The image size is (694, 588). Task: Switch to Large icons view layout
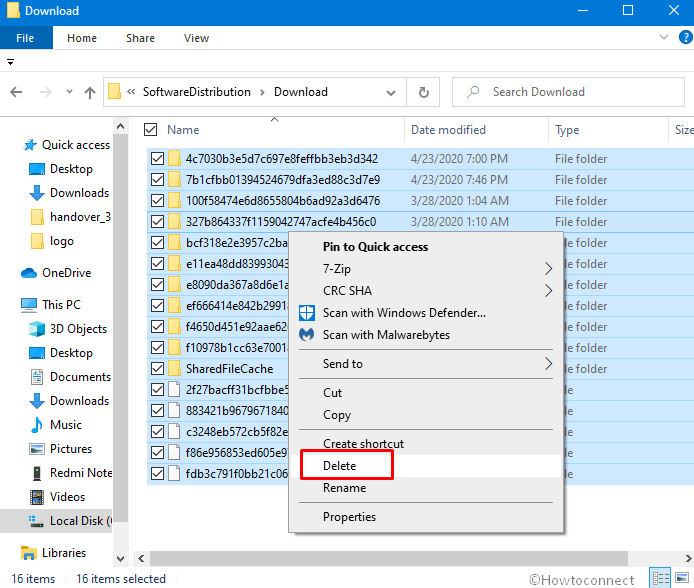[682, 578]
